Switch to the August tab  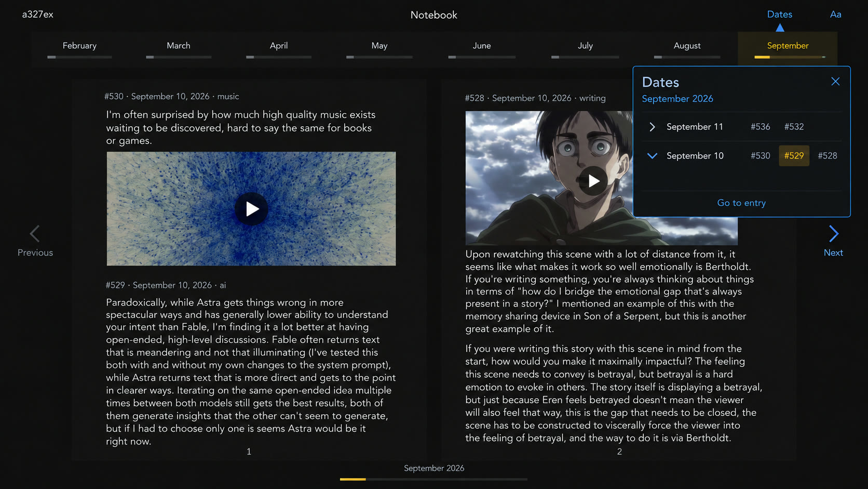(687, 46)
